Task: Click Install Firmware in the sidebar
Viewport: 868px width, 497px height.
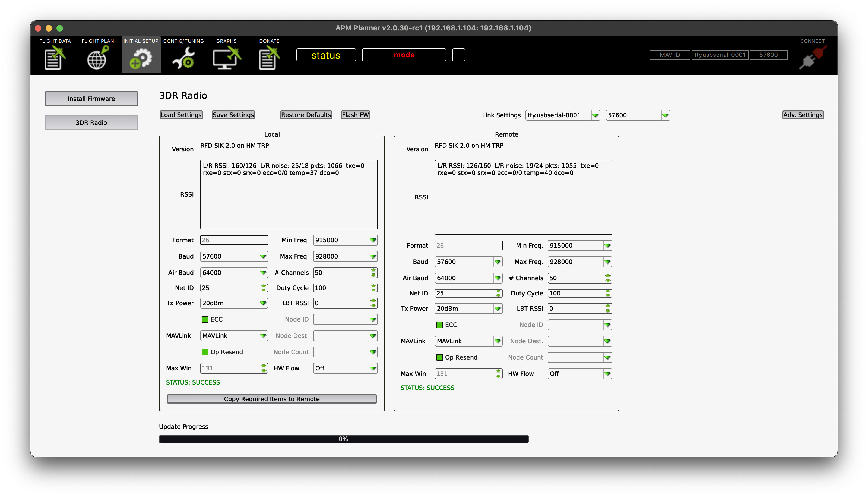Action: tap(91, 99)
